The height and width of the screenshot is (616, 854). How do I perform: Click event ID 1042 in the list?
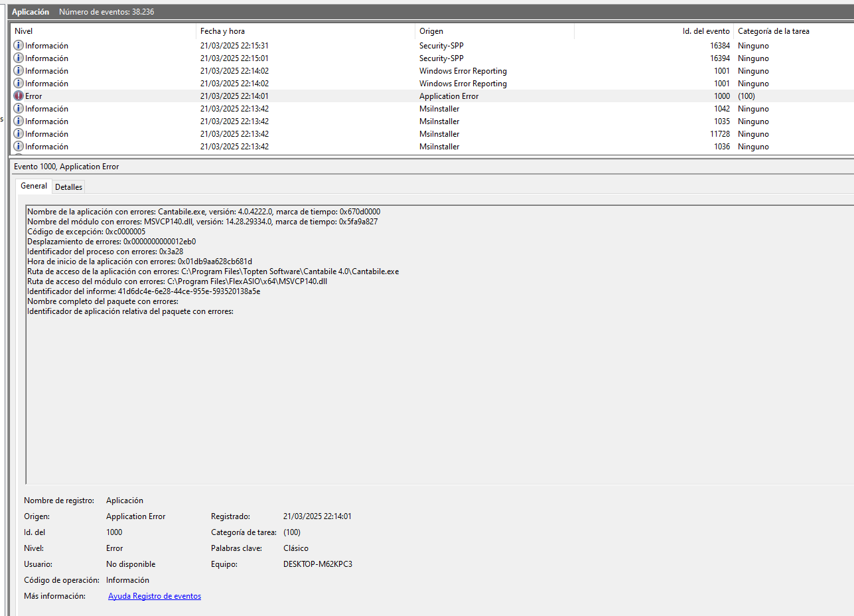click(x=721, y=109)
